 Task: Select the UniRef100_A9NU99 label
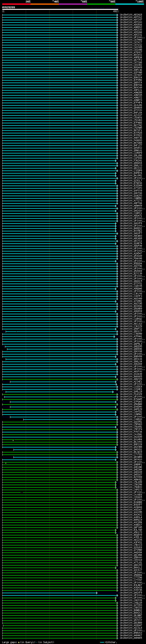tap(131, 93)
